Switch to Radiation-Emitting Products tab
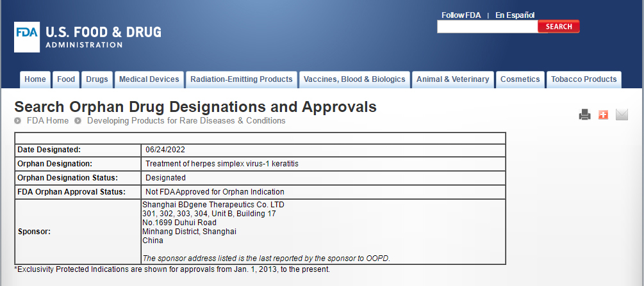The image size is (644, 286). 242,79
